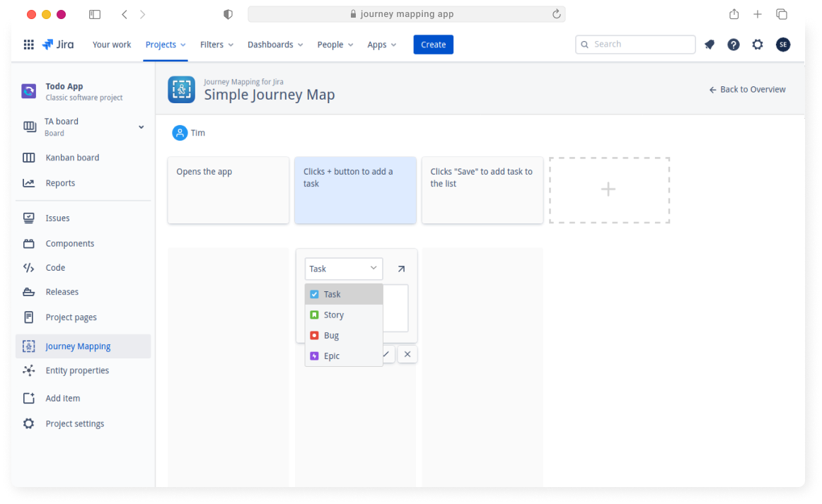Click the Simple Journey Map title
Image resolution: width=822 pixels, height=504 pixels.
pyautogui.click(x=270, y=95)
